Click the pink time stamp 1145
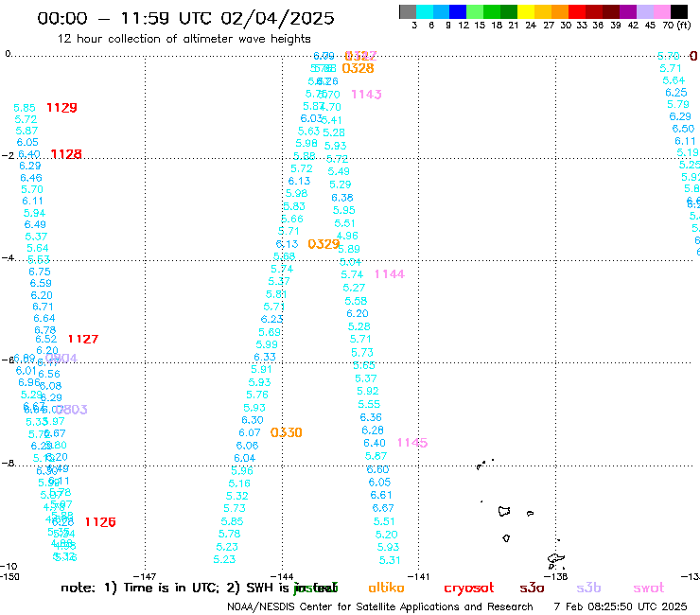 [x=412, y=443]
